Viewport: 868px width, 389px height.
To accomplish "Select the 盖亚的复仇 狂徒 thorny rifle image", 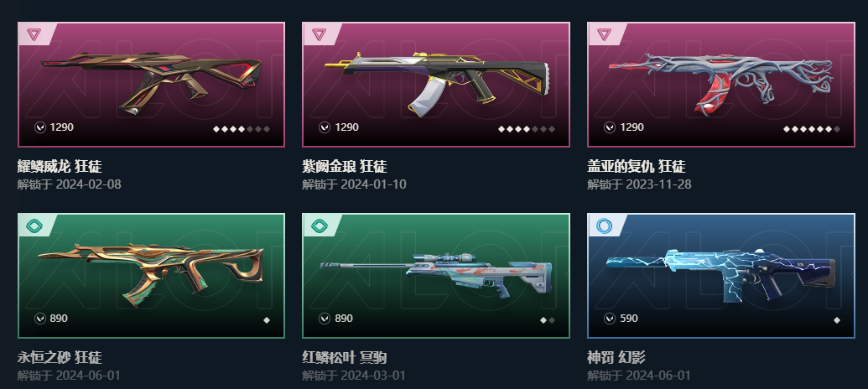I will click(721, 83).
